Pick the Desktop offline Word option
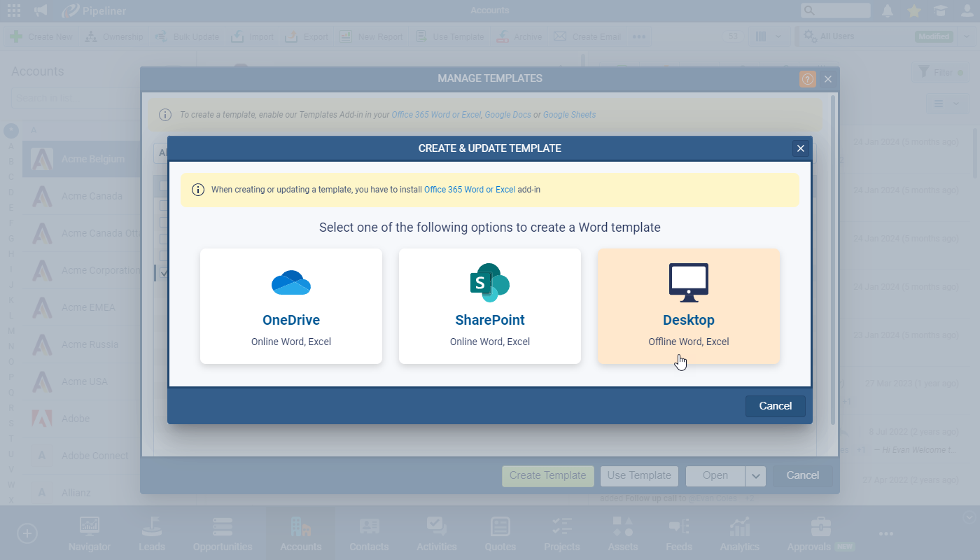The width and height of the screenshot is (980, 560). coord(688,306)
